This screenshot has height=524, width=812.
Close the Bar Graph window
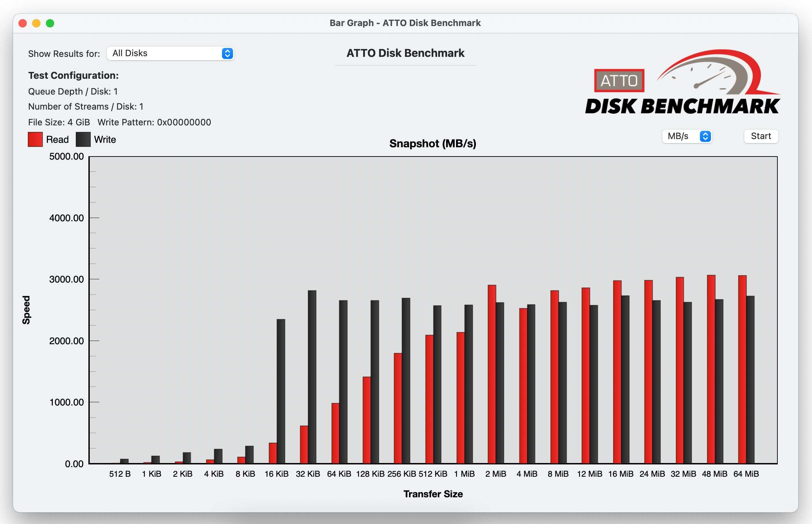click(23, 23)
